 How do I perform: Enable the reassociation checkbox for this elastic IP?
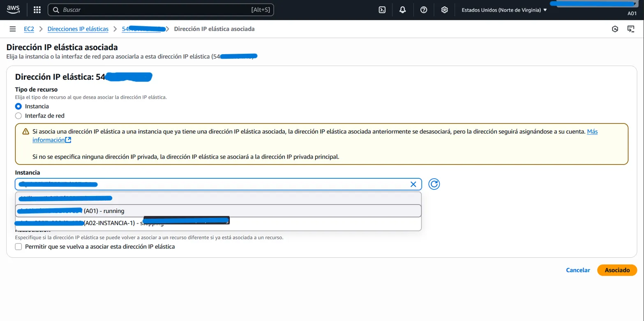(x=18, y=247)
